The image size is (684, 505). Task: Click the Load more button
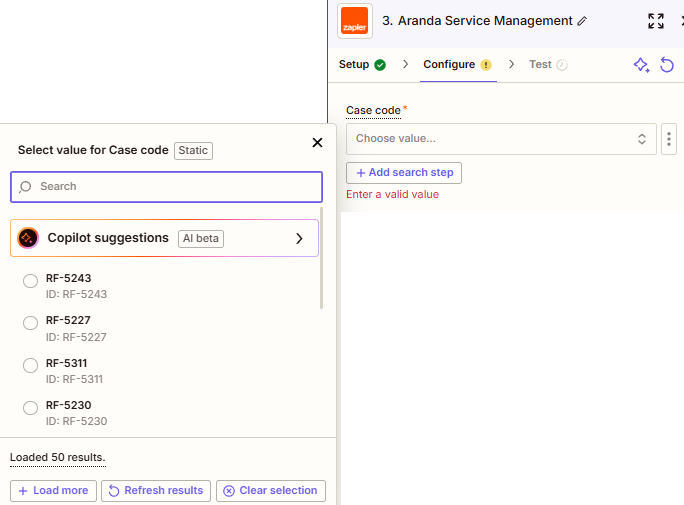53,491
